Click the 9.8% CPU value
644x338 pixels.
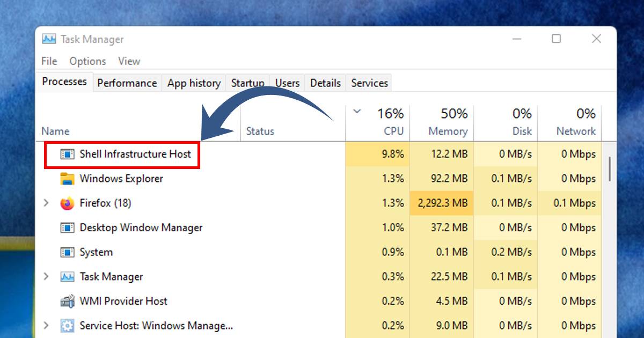coord(393,154)
